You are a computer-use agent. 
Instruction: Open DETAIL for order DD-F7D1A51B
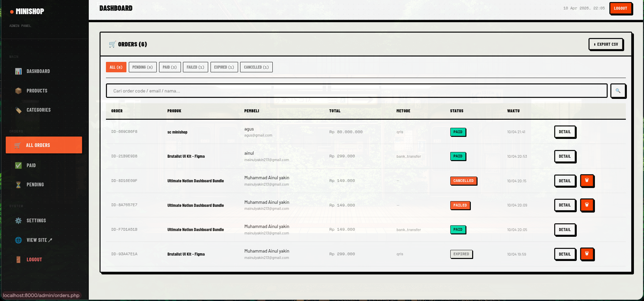[x=565, y=230]
